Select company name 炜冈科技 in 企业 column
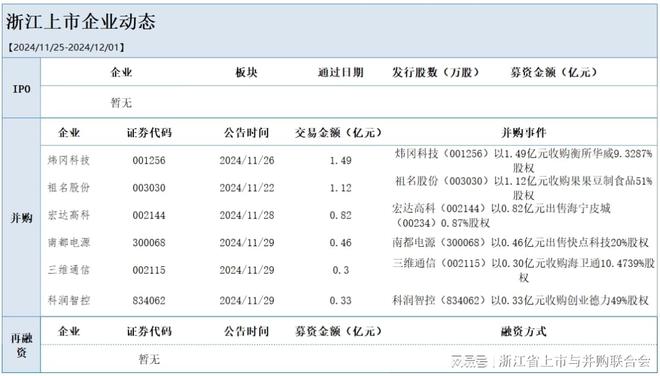The height and width of the screenshot is (376, 660). tap(69, 160)
